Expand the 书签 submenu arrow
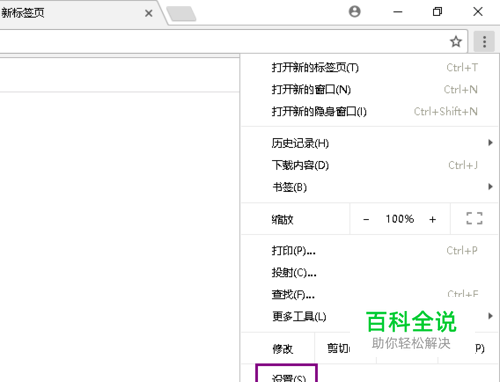Viewport: 500px width, 382px height. click(490, 187)
